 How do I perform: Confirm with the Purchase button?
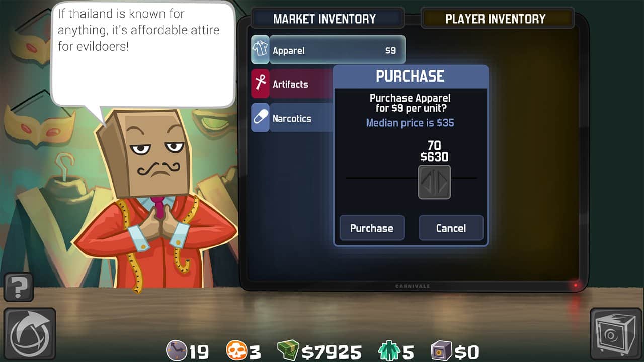click(372, 228)
